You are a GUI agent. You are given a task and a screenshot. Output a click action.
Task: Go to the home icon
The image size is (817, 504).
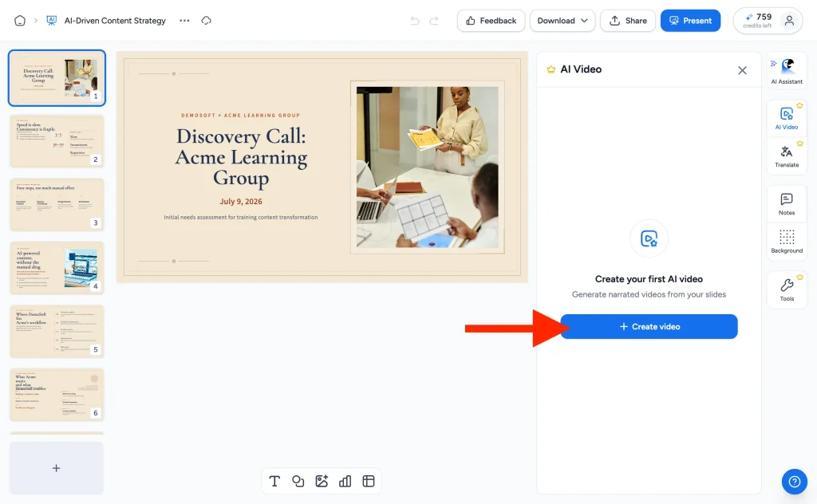[20, 21]
